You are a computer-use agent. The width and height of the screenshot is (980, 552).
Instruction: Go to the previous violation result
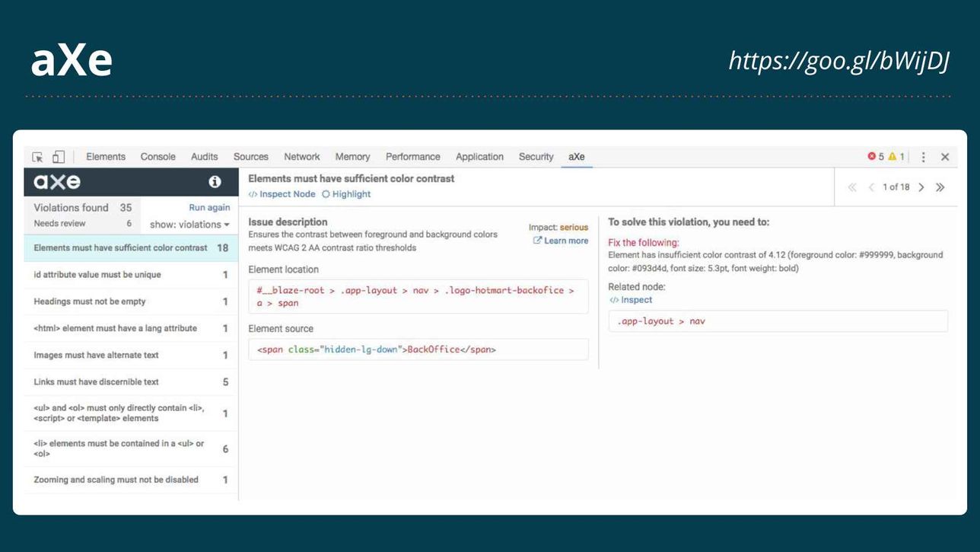tap(871, 187)
